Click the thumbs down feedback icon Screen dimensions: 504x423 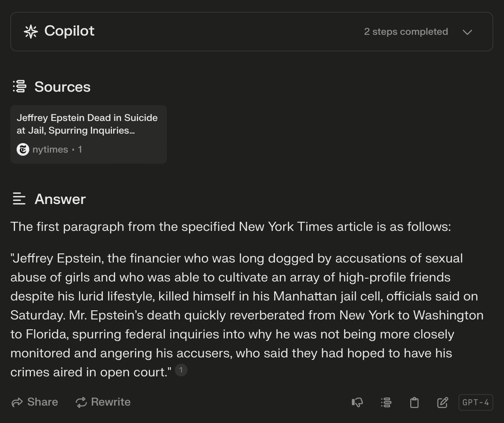click(x=357, y=402)
